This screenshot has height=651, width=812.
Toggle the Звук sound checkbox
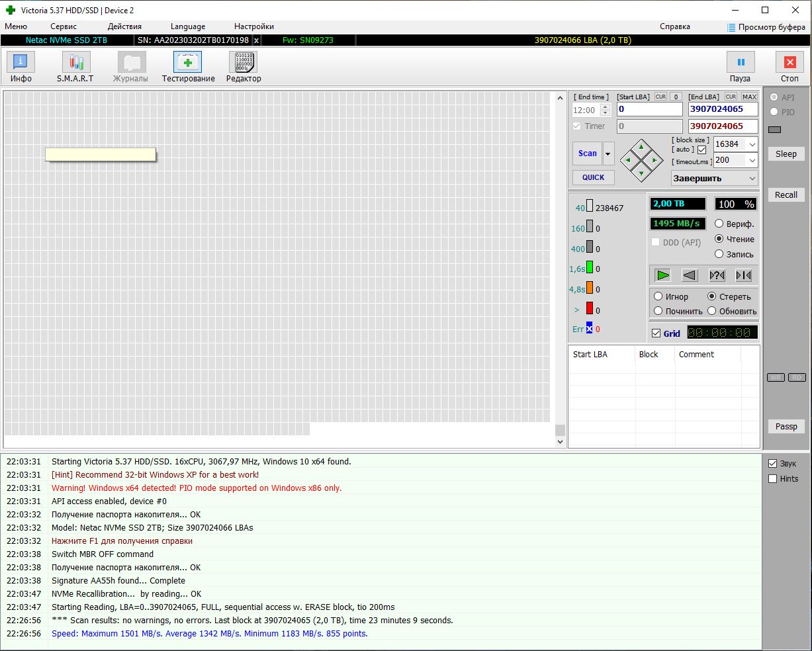772,464
